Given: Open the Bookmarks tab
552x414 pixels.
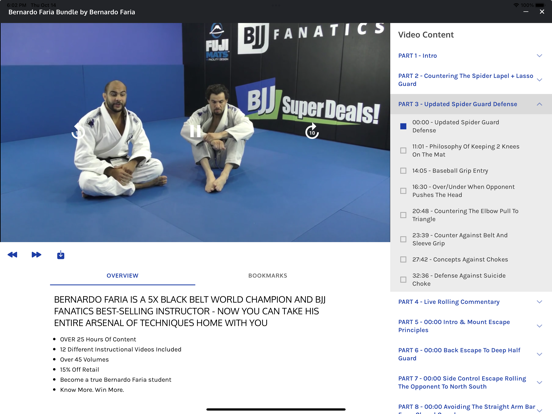Looking at the screenshot, I should coord(268,276).
